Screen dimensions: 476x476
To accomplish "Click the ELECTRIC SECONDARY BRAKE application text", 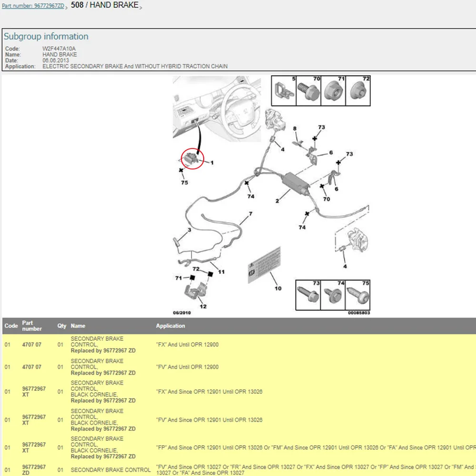I will pyautogui.click(x=135, y=66).
